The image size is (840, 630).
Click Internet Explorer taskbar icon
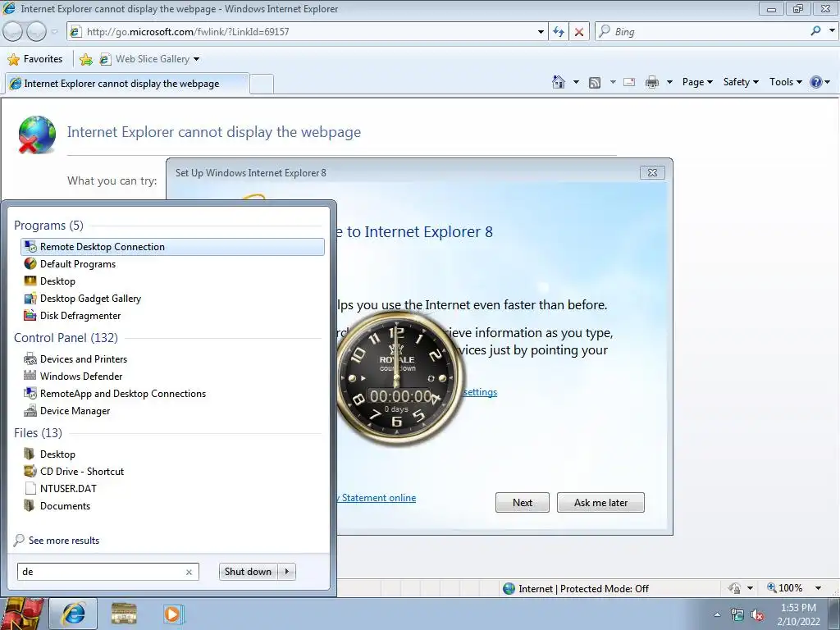click(73, 614)
